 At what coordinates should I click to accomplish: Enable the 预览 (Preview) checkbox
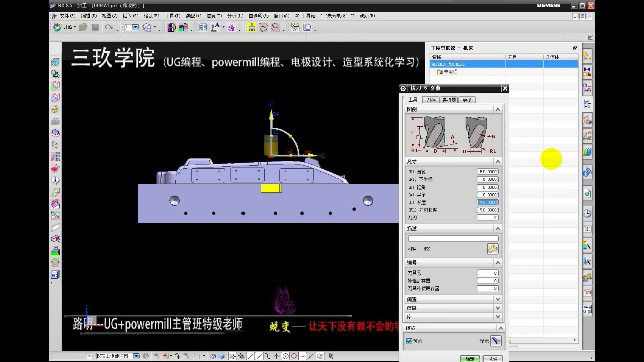[x=409, y=341]
